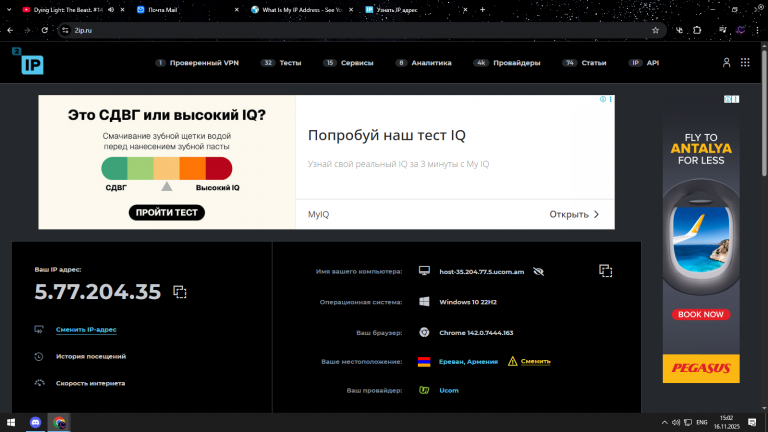Open the Статьи menu
768x432 pixels.
coord(584,63)
